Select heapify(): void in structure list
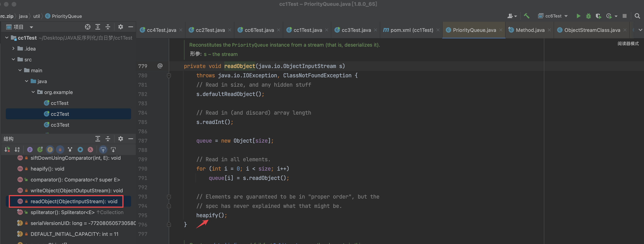The height and width of the screenshot is (244, 644). point(47,169)
